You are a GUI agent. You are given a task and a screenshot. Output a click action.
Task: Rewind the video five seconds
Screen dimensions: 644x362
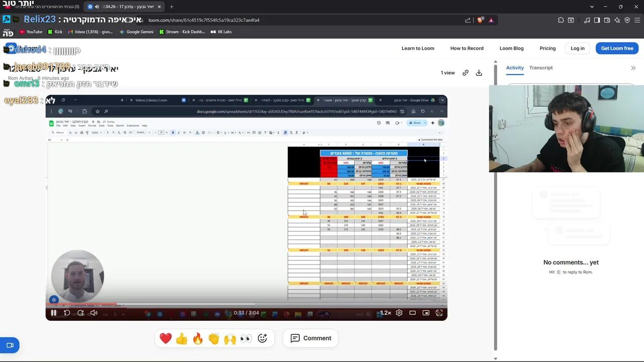[x=67, y=313]
